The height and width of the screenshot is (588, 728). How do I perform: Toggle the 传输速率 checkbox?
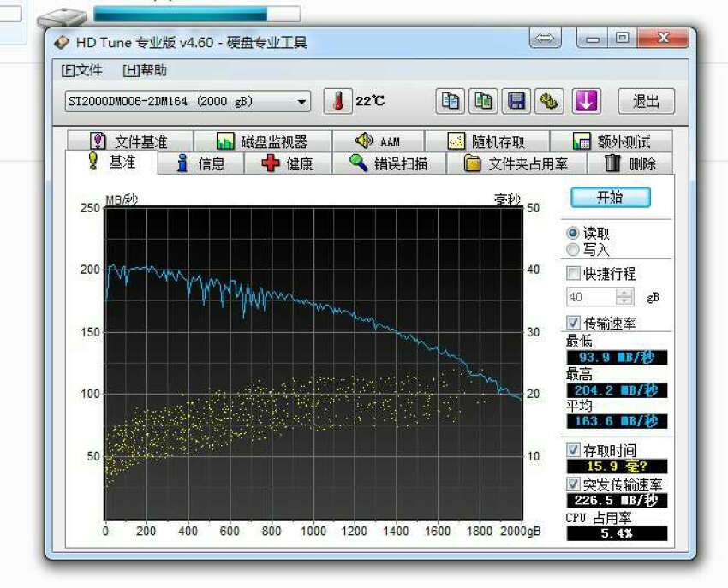point(573,322)
